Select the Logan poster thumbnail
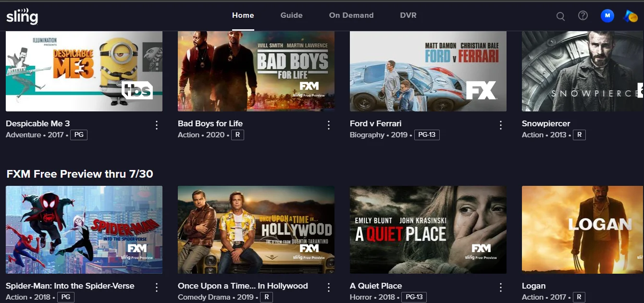 point(583,230)
